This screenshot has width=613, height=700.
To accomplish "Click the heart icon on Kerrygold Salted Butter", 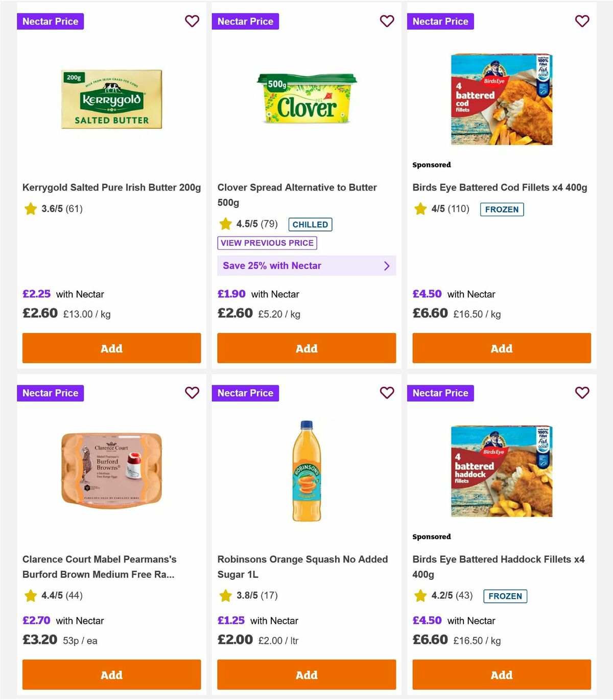I will click(192, 21).
